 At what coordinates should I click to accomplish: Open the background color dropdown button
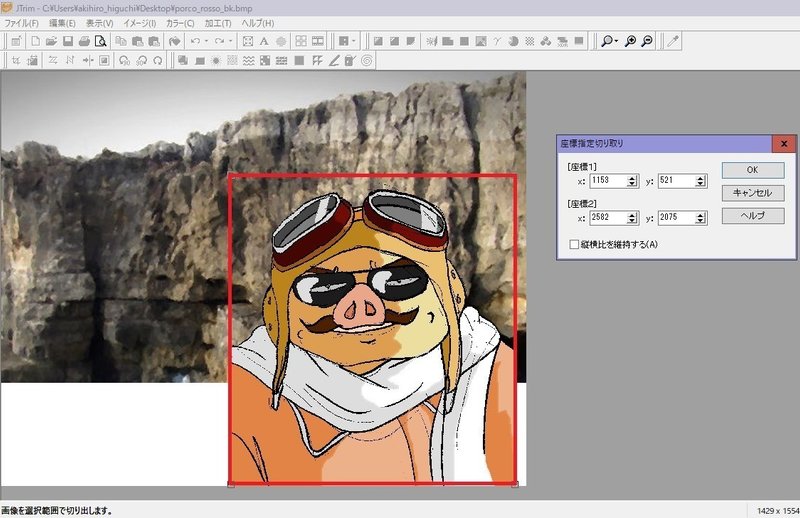click(354, 41)
